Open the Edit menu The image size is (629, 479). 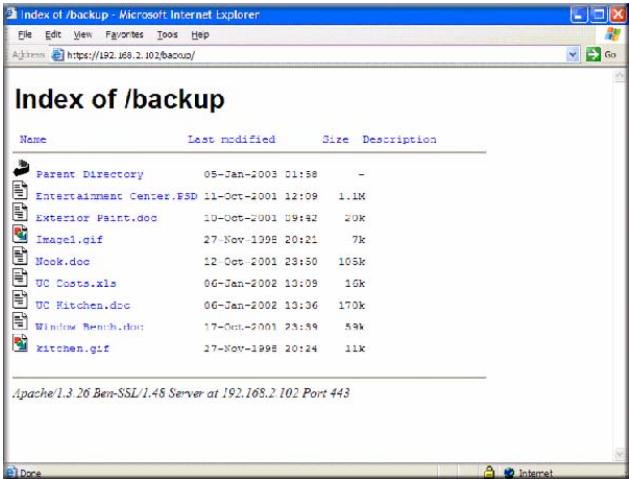53,35
